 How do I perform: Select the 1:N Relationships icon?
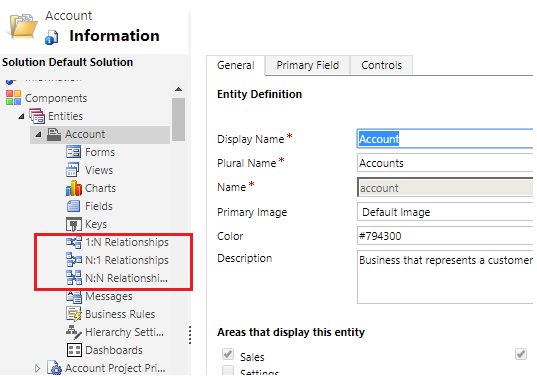[74, 242]
